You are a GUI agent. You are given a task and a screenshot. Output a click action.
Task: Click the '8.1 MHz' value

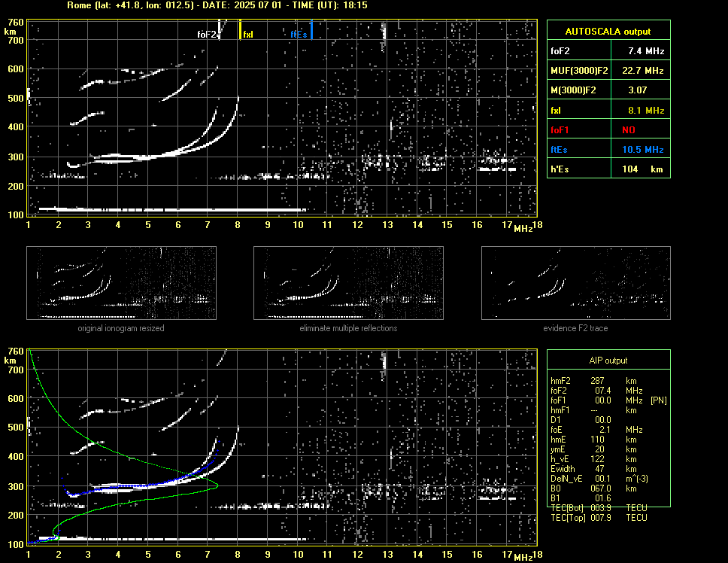(646, 111)
